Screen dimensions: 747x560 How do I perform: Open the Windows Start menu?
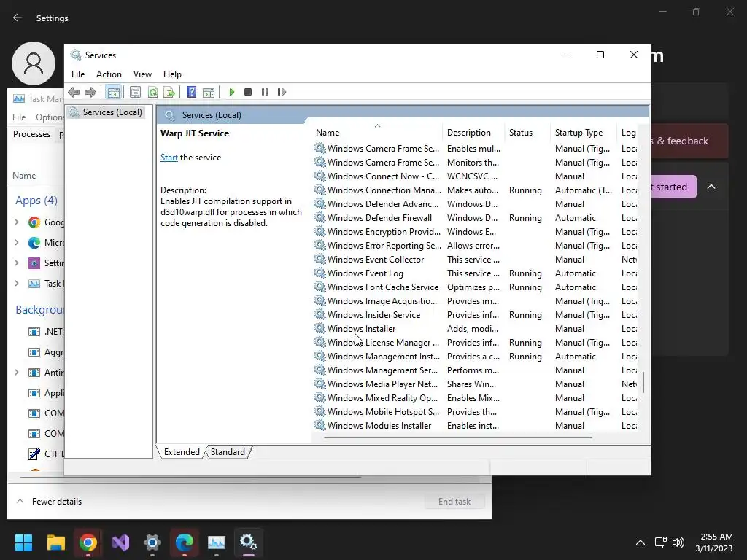[x=23, y=542]
